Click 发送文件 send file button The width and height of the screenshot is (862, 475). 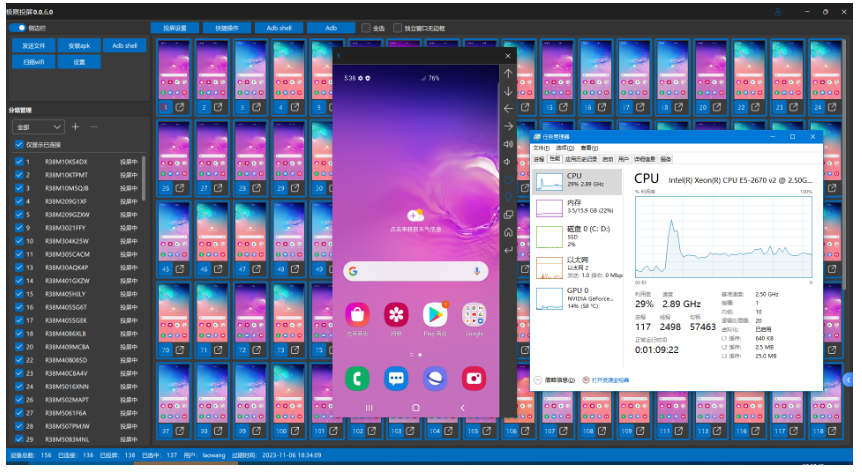point(34,46)
